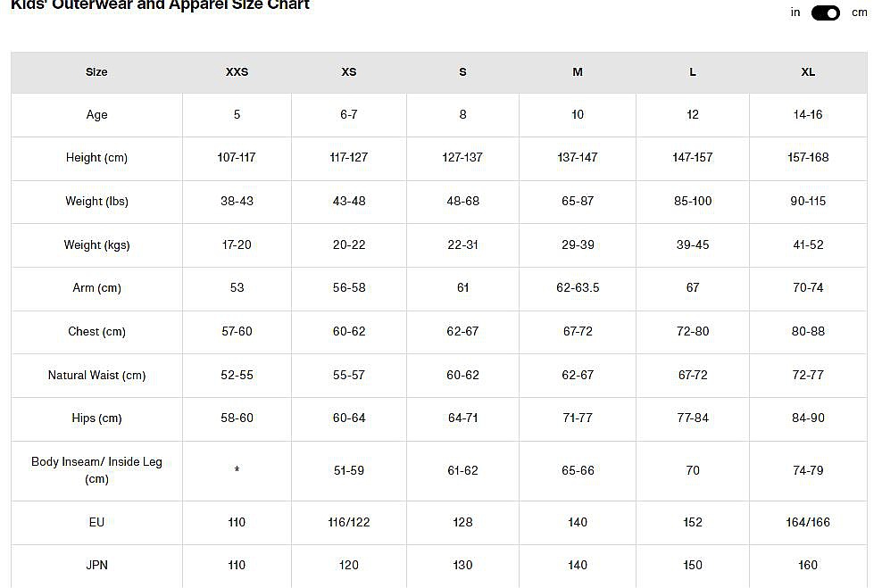Click the Weight (lbs) row label
The image size is (882, 588).
tap(96, 202)
